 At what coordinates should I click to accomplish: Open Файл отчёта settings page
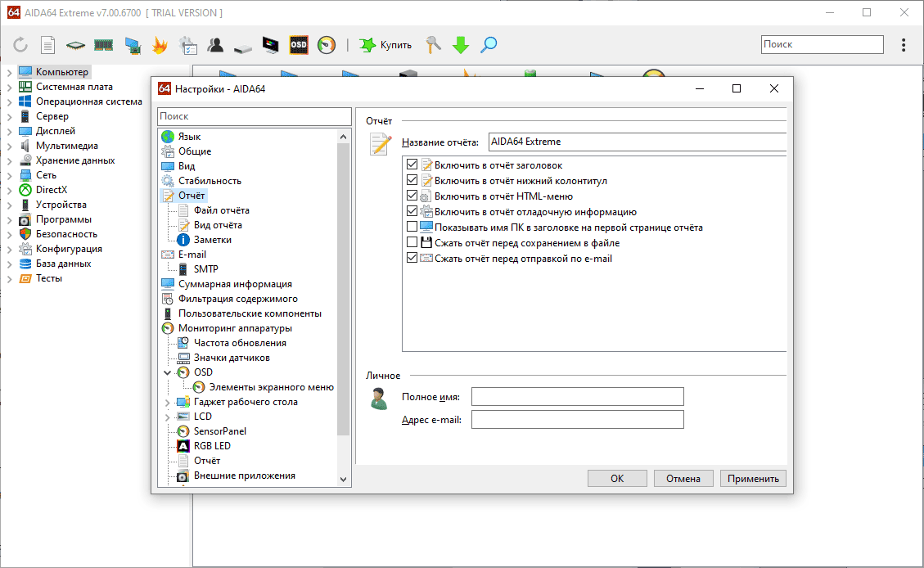click(x=221, y=210)
